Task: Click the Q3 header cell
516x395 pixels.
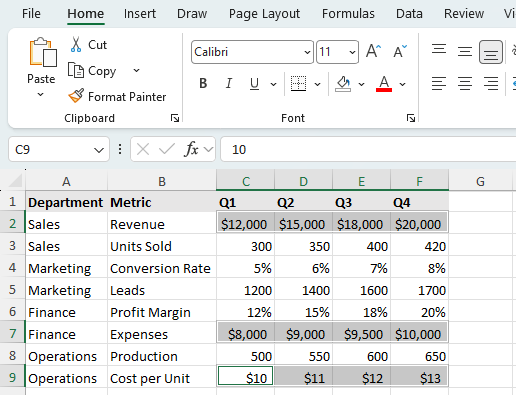Action: (x=361, y=202)
